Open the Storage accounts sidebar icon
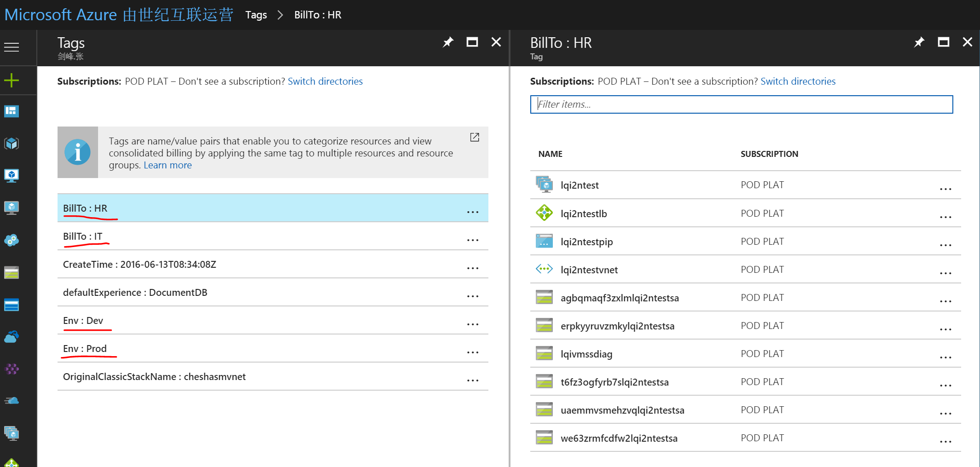 click(x=12, y=272)
